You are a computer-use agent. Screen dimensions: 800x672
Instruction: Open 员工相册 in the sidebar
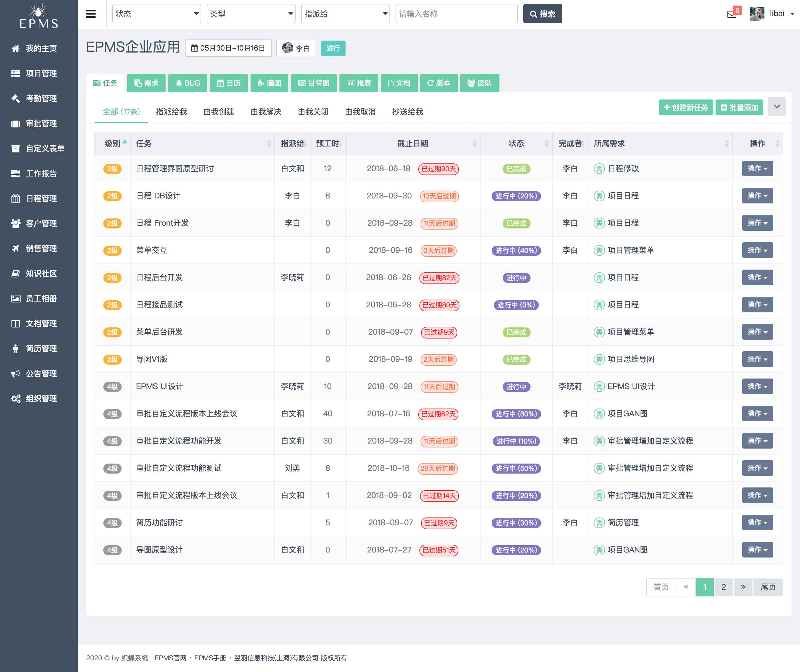39,298
